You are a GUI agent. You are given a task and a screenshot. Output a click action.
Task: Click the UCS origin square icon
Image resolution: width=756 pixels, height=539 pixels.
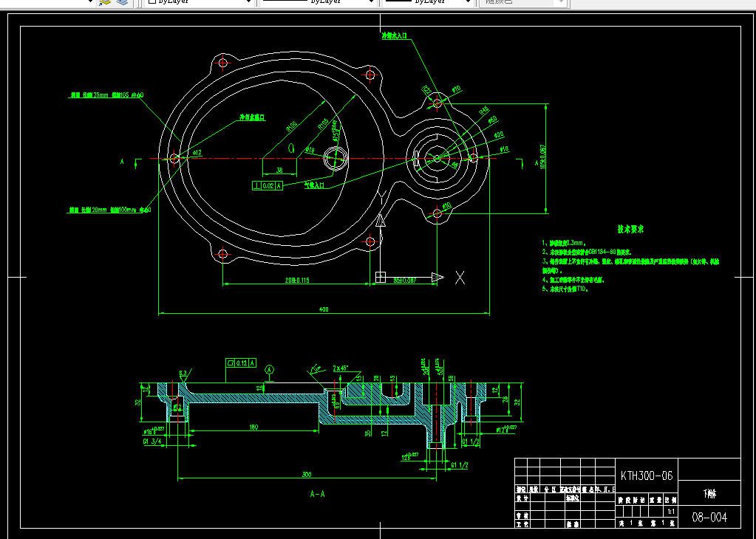(381, 277)
